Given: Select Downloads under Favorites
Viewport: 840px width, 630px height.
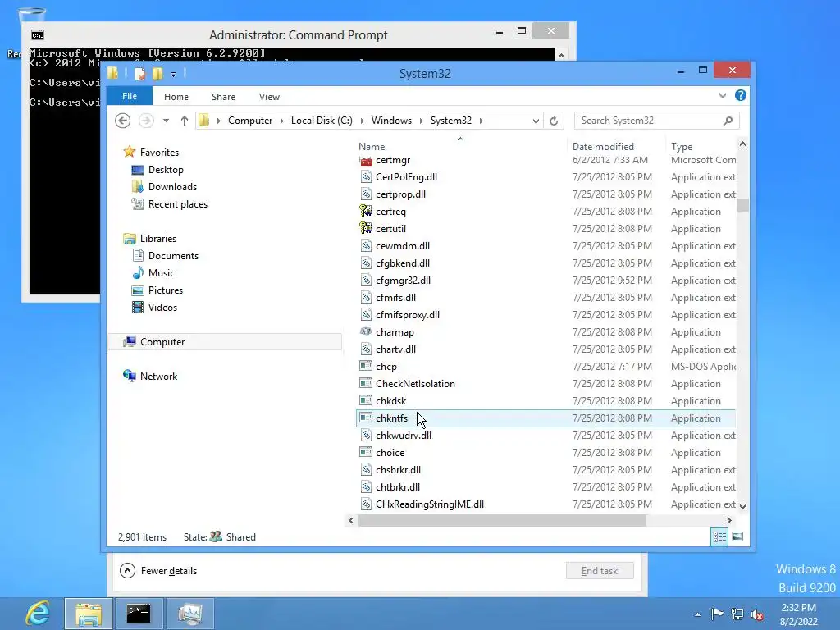Looking at the screenshot, I should tap(164, 186).
